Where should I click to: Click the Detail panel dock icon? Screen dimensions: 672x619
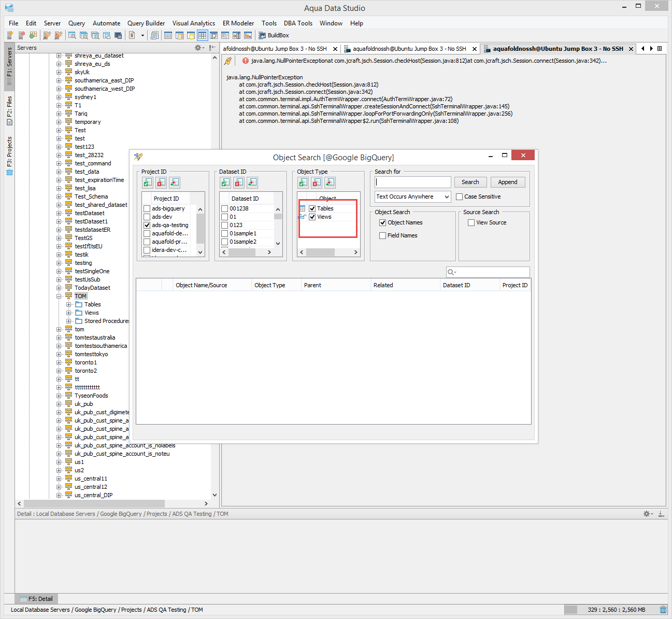pos(661,514)
